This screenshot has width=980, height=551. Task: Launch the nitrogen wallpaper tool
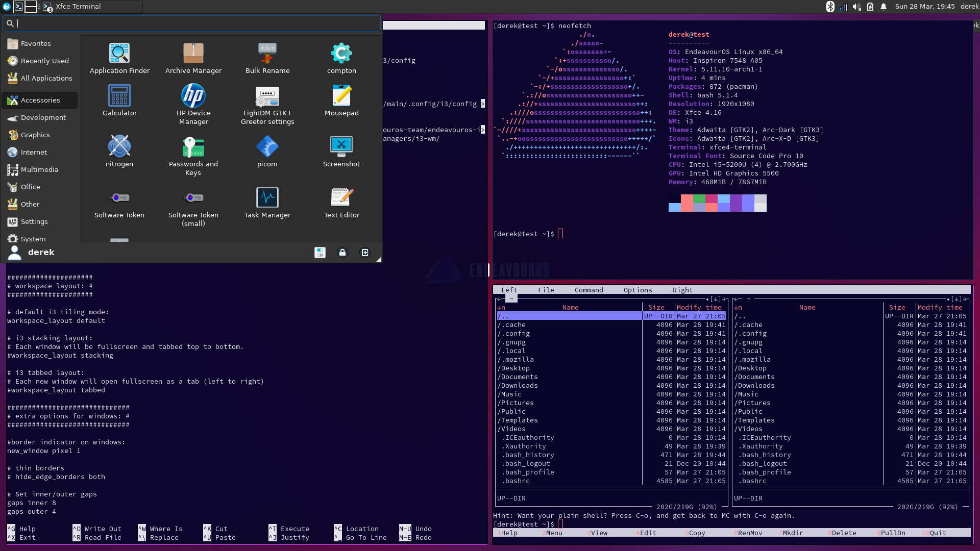click(119, 147)
